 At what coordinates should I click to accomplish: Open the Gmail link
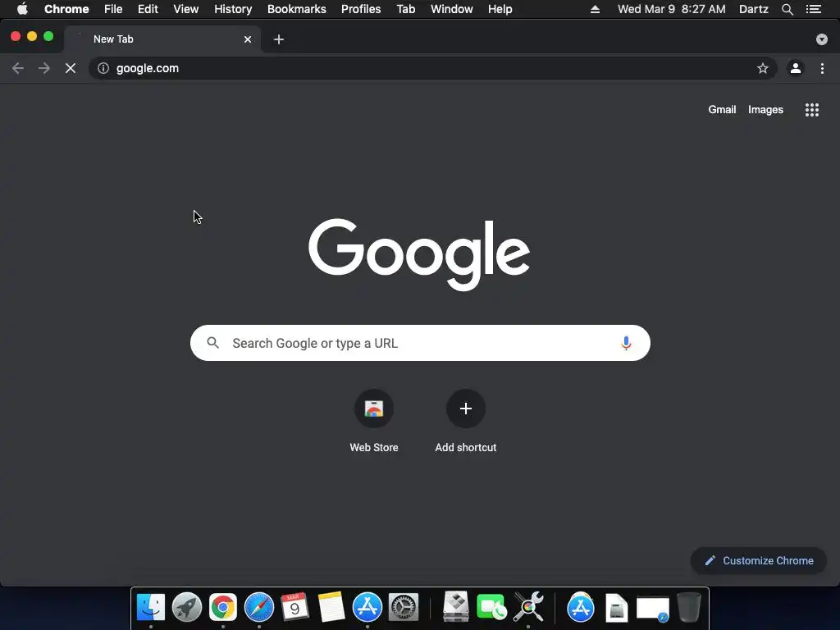click(x=722, y=109)
